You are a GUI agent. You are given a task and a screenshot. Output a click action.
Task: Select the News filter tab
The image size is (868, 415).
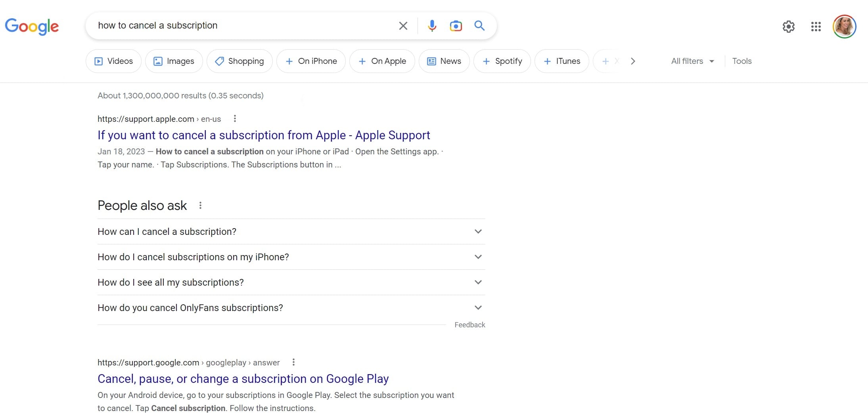[x=444, y=61]
